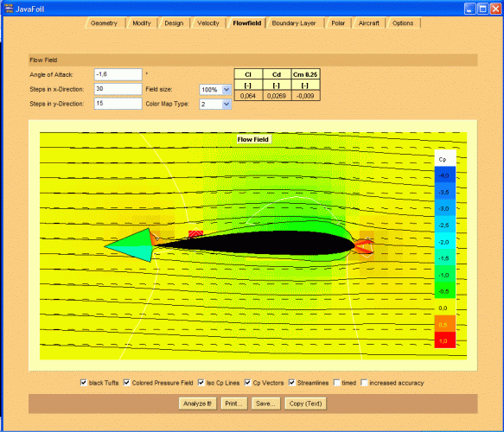Click the Angle of Attack input field
Screen dimensions: 504x432
[118, 74]
